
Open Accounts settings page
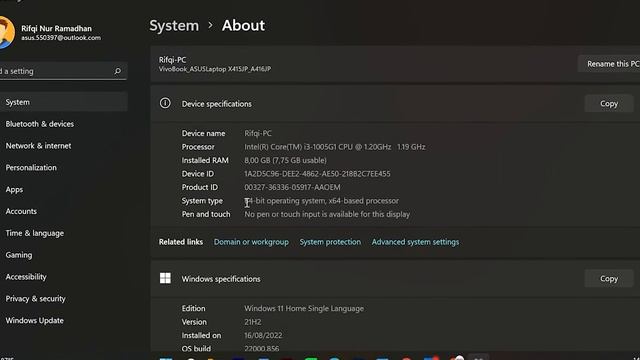click(21, 211)
